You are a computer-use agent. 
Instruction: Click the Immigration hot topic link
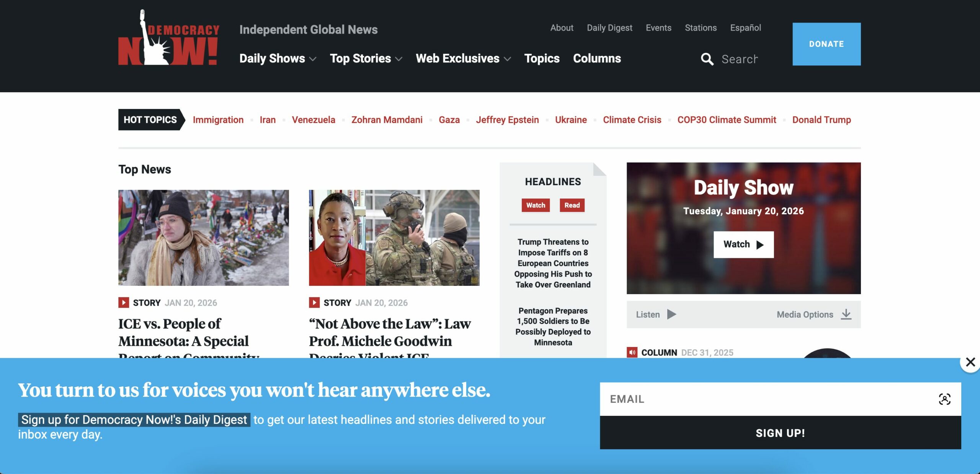click(x=218, y=120)
